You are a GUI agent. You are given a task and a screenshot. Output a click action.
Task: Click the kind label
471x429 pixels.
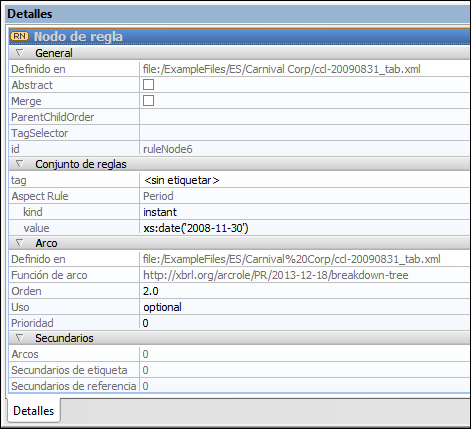(x=33, y=212)
